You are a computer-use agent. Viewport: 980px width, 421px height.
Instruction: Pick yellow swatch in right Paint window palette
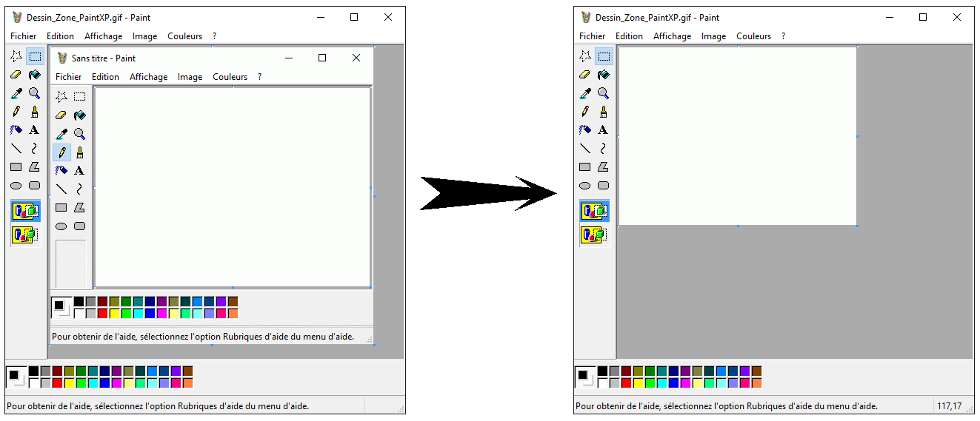(638, 383)
